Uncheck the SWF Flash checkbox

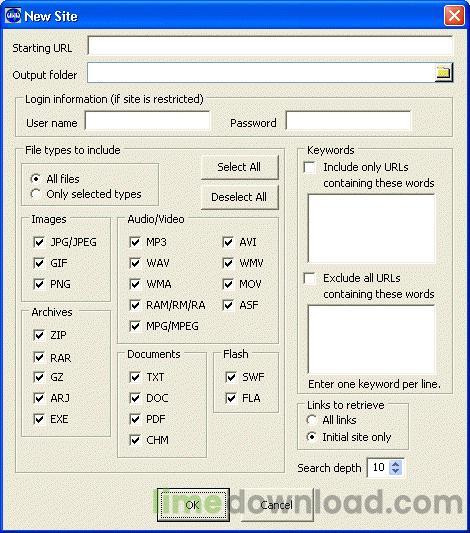coord(231,377)
